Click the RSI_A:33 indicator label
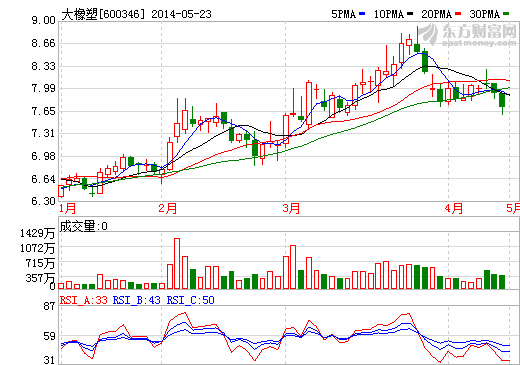 pos(84,300)
